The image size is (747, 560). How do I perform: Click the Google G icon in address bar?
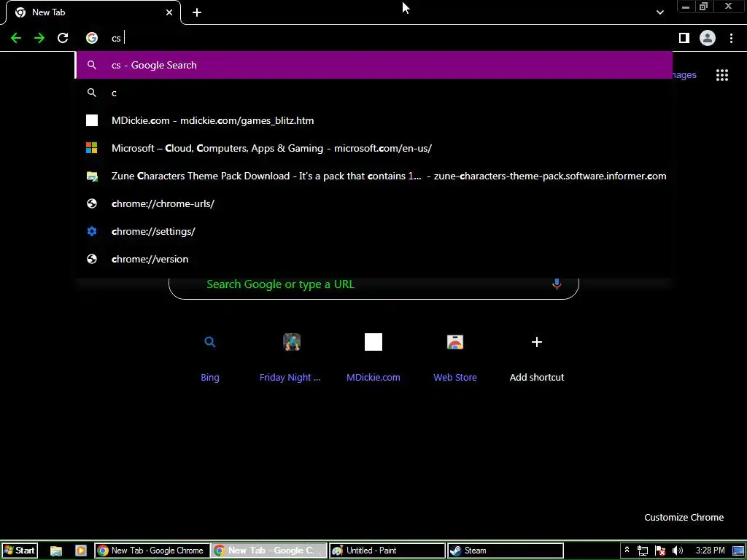pyautogui.click(x=92, y=38)
